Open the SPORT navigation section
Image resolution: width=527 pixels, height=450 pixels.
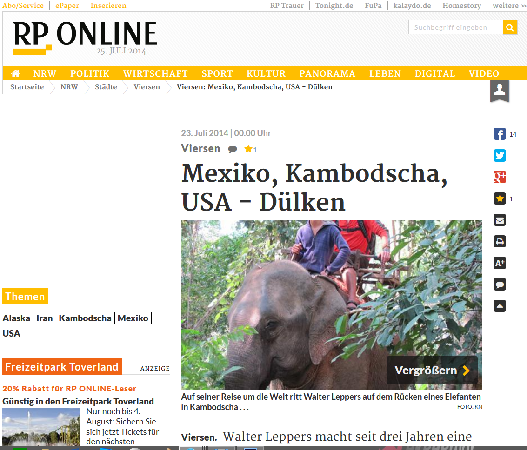point(217,74)
